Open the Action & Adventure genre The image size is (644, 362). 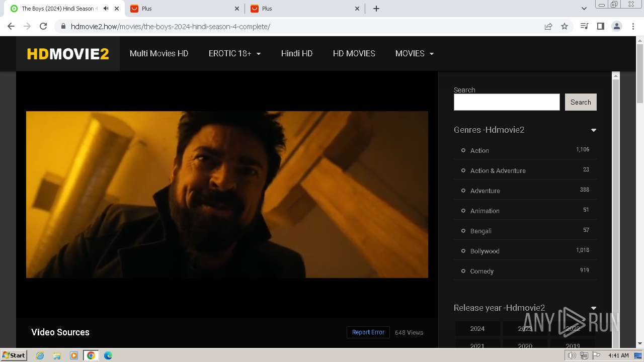(498, 170)
